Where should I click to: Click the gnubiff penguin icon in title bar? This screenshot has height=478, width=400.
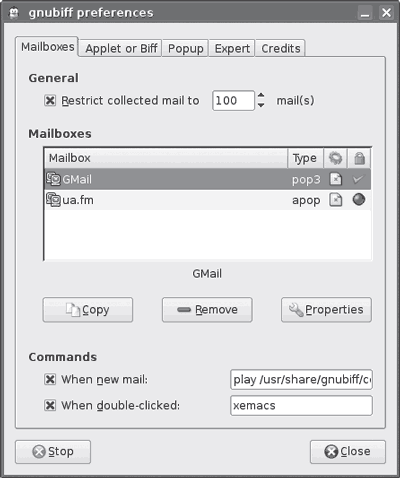pyautogui.click(x=14, y=13)
